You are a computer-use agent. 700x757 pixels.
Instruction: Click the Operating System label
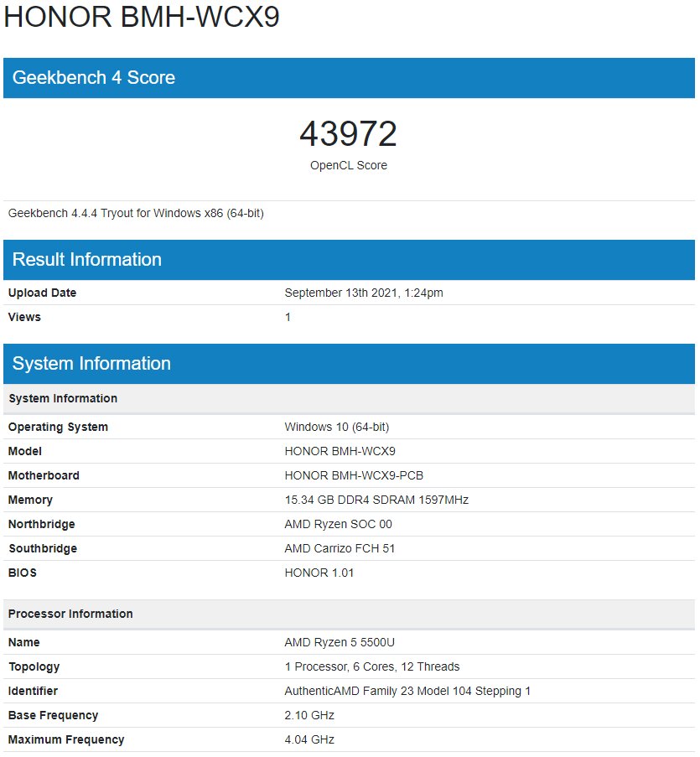(58, 427)
